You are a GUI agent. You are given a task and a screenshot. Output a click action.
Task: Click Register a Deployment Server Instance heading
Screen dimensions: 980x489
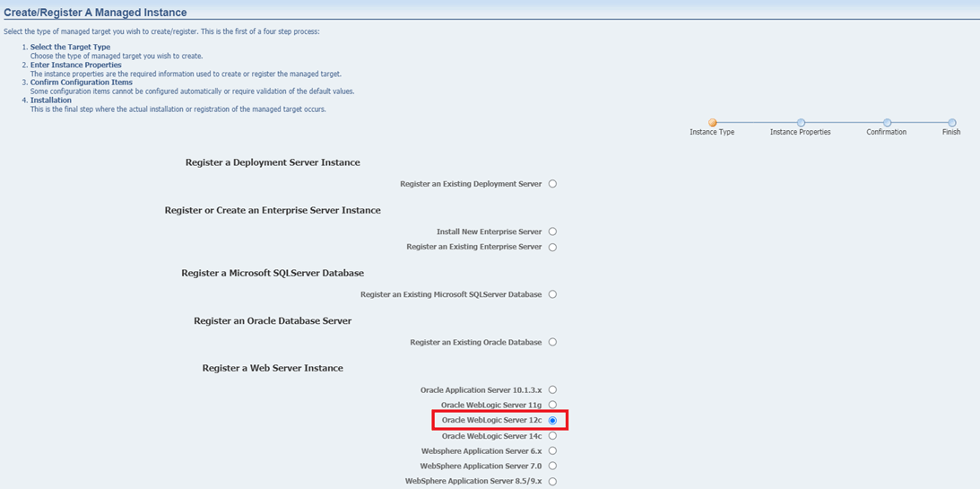point(273,162)
